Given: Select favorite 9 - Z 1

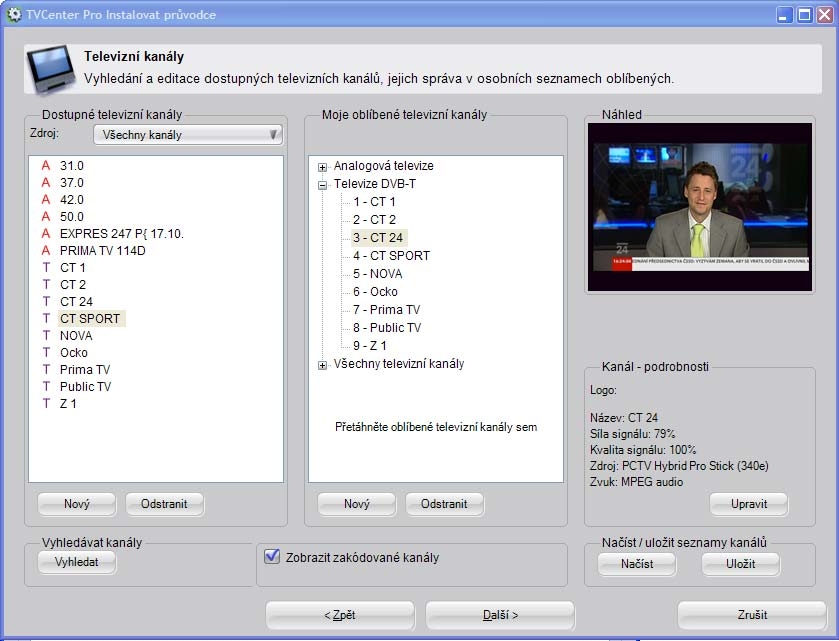Looking at the screenshot, I should tap(369, 346).
